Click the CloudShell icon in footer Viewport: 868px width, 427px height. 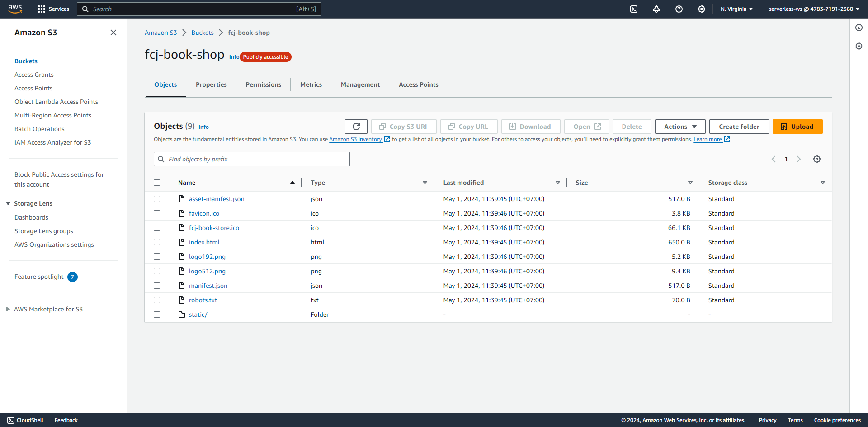11,420
